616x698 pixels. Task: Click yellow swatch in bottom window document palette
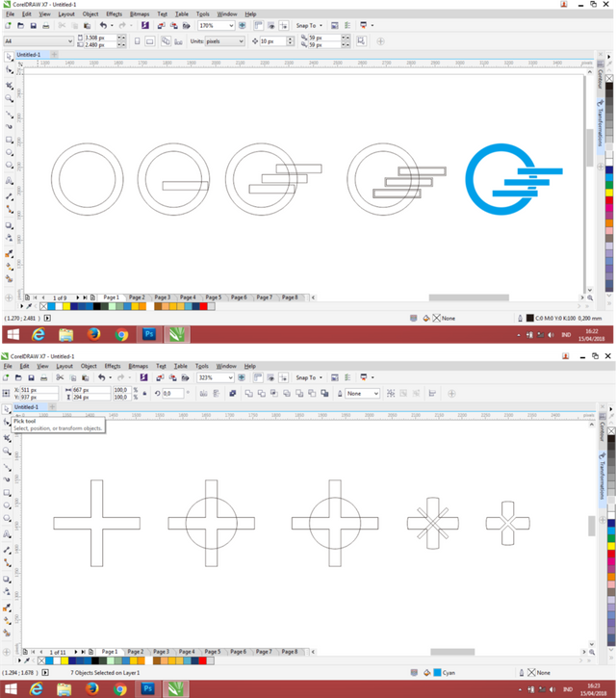pyautogui.click(x=64, y=660)
